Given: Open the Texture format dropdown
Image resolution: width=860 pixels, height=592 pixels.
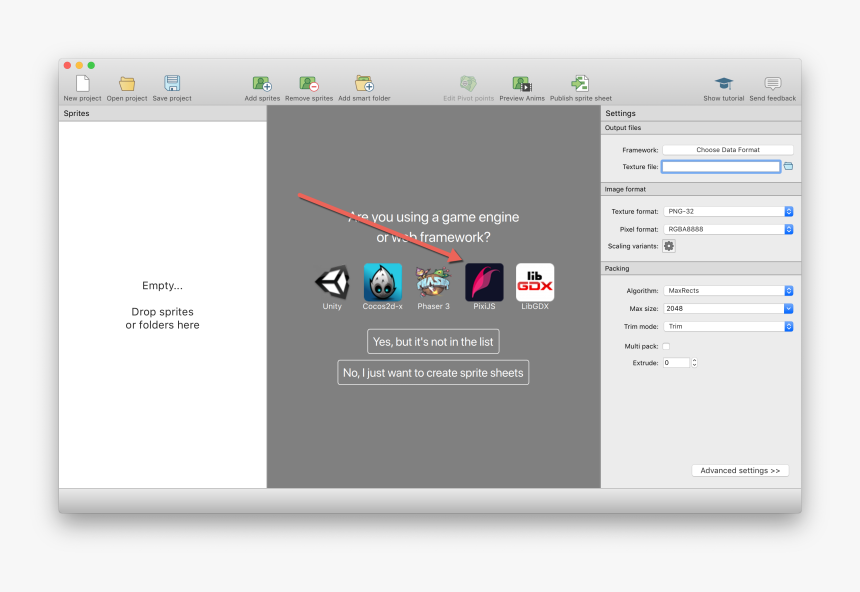Looking at the screenshot, I should [x=728, y=211].
